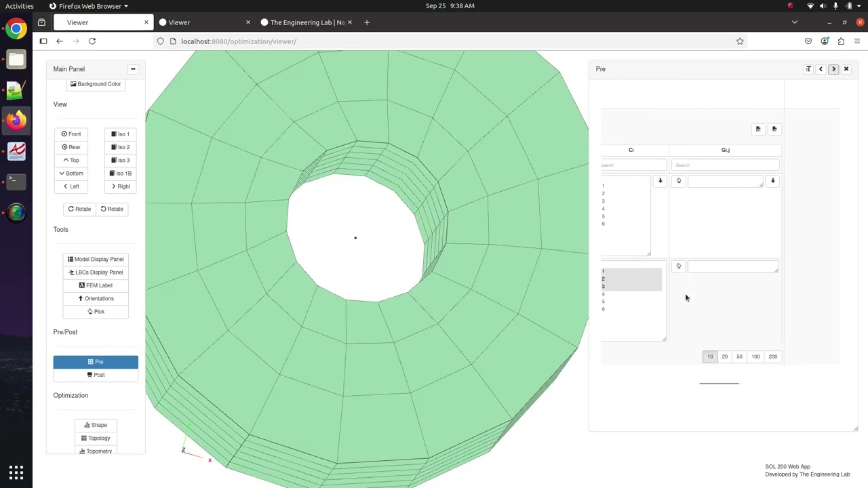Set page size to 100
This screenshot has width=868, height=488.
(x=755, y=357)
